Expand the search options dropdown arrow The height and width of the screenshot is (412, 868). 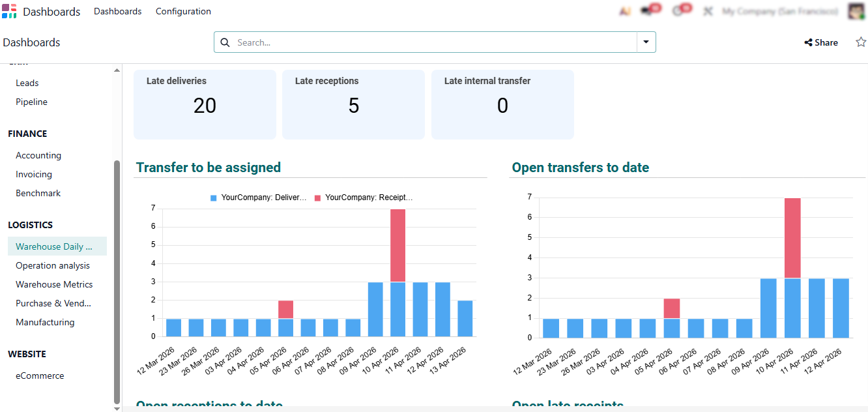[646, 42]
